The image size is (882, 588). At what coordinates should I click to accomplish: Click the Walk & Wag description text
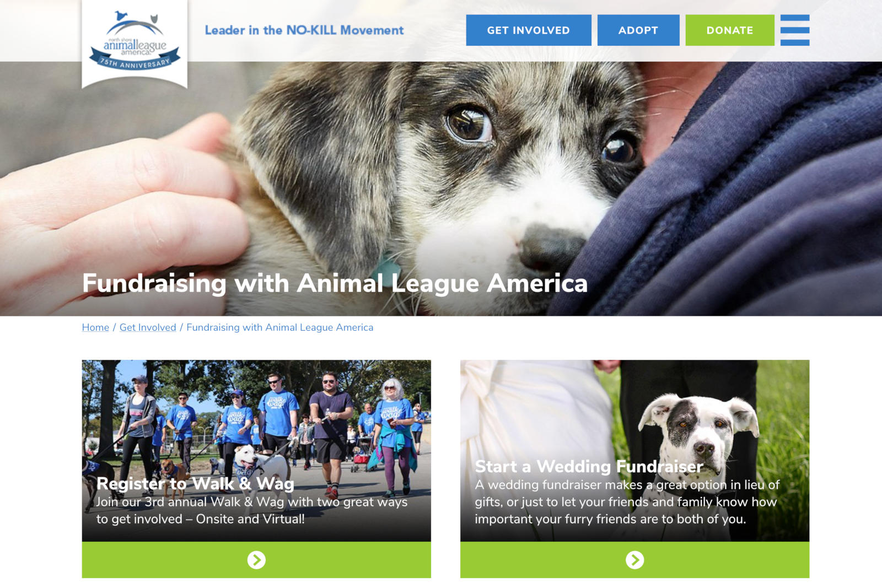[x=252, y=510]
